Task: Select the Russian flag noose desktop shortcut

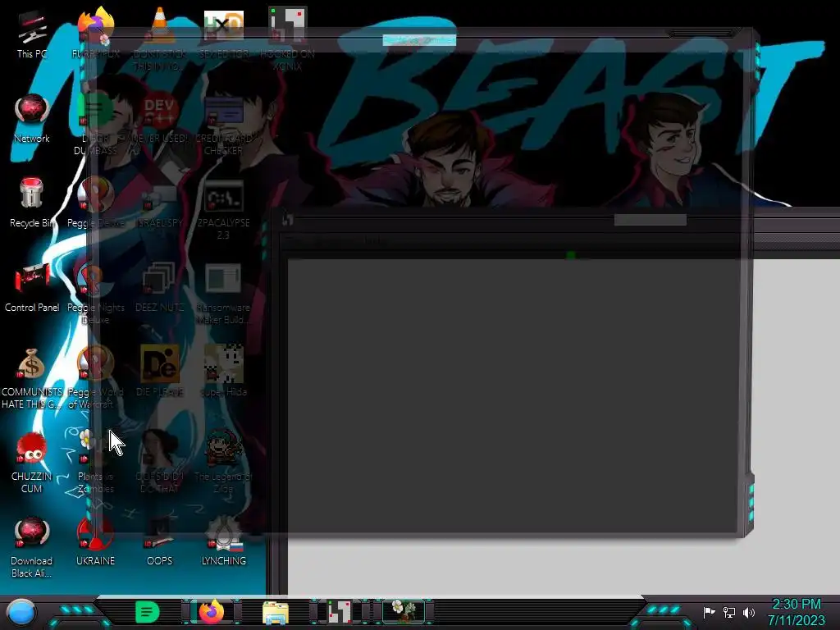Action: coord(224,541)
